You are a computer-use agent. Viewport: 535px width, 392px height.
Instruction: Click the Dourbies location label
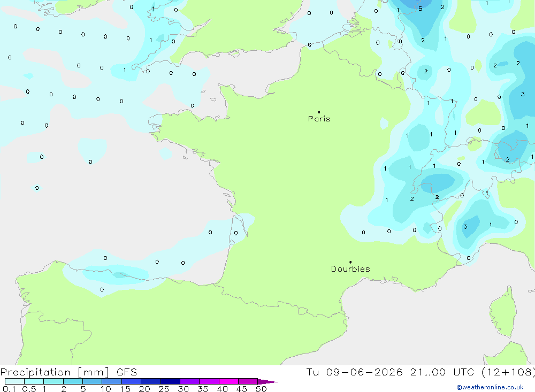[x=350, y=269]
